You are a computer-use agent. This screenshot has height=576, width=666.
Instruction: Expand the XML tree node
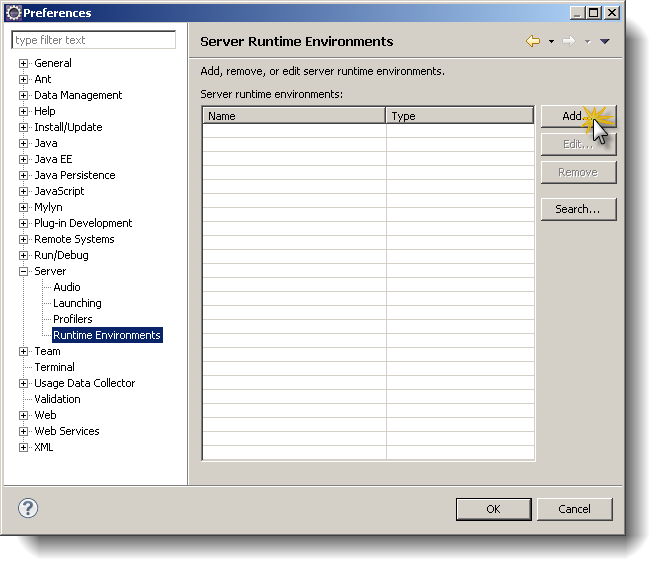click(x=23, y=447)
